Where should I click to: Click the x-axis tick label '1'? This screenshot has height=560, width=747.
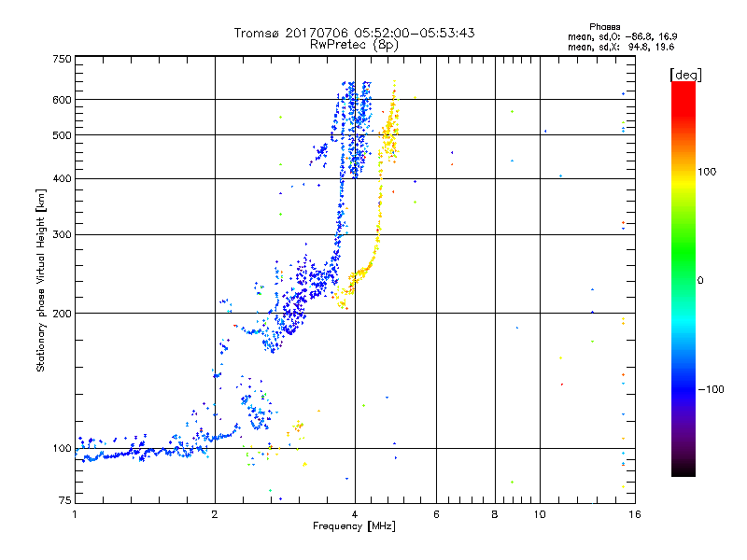[75, 514]
